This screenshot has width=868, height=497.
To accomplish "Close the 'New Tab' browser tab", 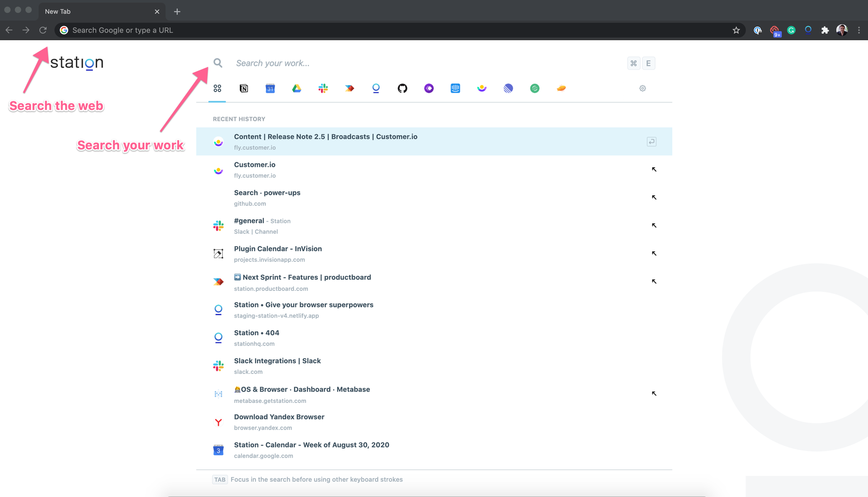I will tap(157, 12).
